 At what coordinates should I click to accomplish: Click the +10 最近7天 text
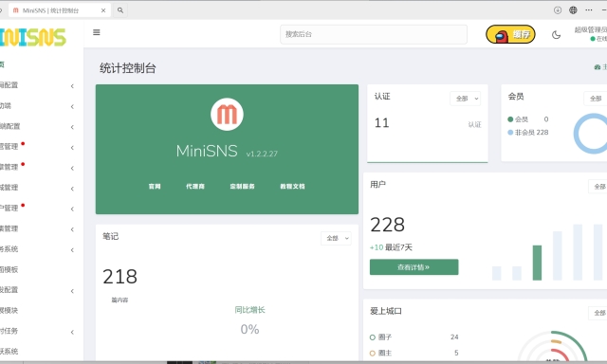(x=391, y=247)
